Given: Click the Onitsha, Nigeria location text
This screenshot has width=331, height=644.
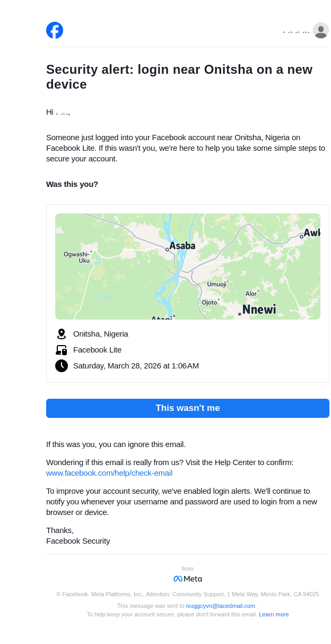Looking at the screenshot, I should [101, 334].
